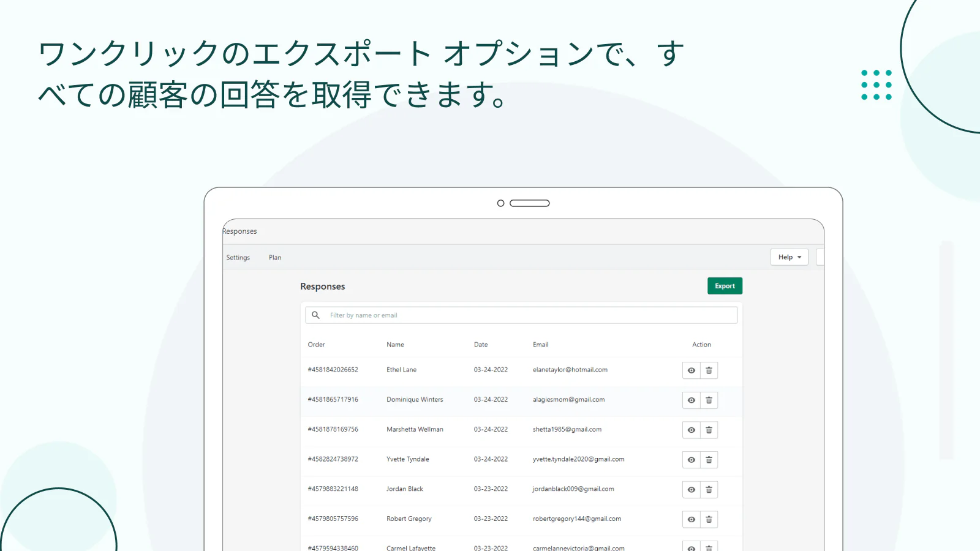This screenshot has height=551, width=980.
Task: Select order #4581842026652
Action: (333, 370)
